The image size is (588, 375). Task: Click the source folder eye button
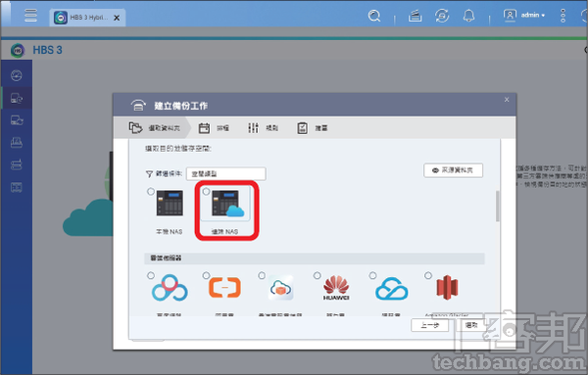click(x=453, y=170)
